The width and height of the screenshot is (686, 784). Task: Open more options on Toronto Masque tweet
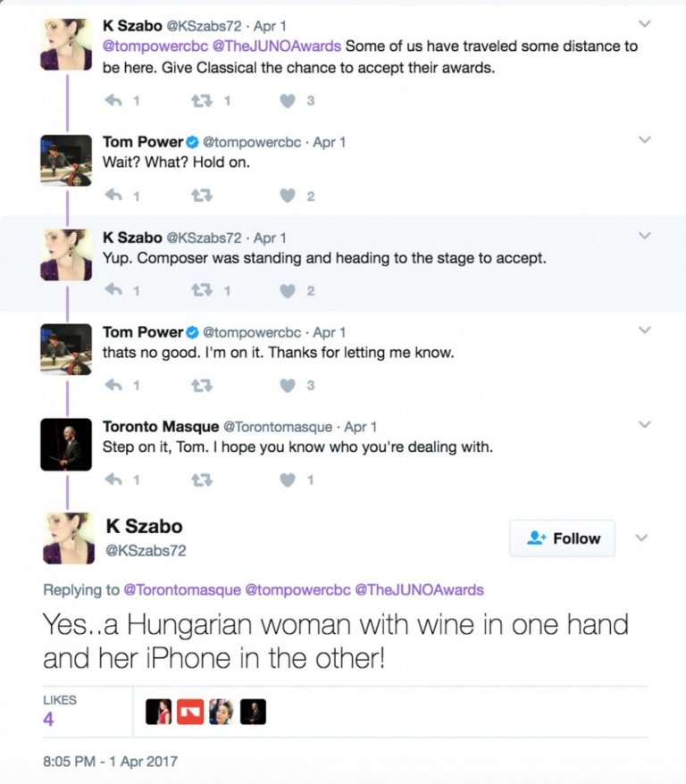tap(645, 424)
